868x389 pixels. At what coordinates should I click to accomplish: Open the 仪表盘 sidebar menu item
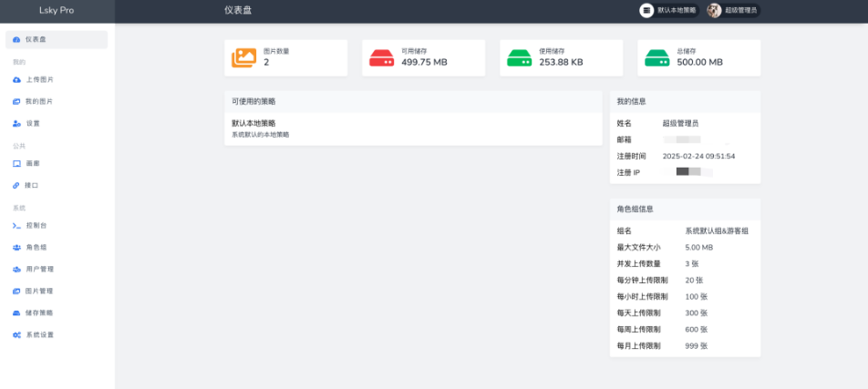coord(57,40)
